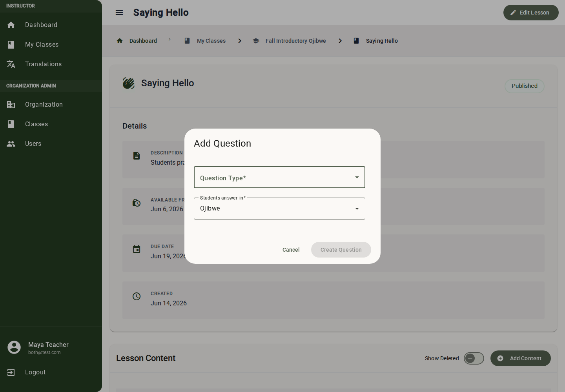Click the Maya Teacher account avatar icon
Viewport: 565px width, 392px height.
tap(14, 347)
